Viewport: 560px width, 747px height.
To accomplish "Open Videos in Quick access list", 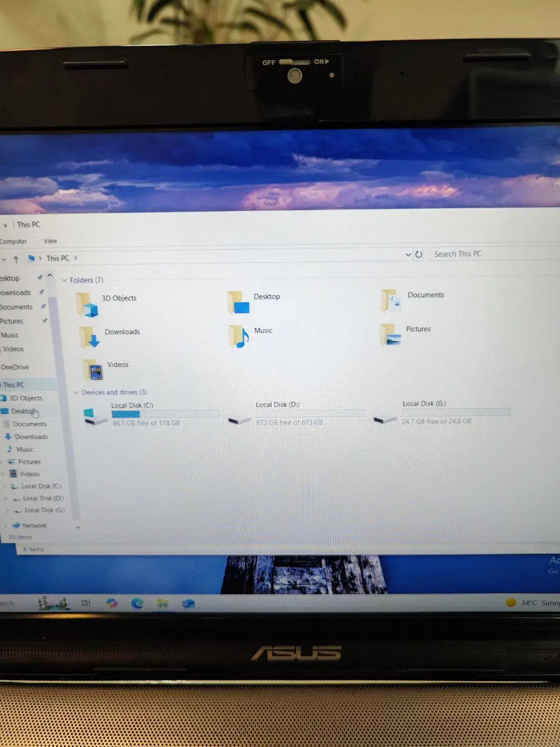I will 13,349.
